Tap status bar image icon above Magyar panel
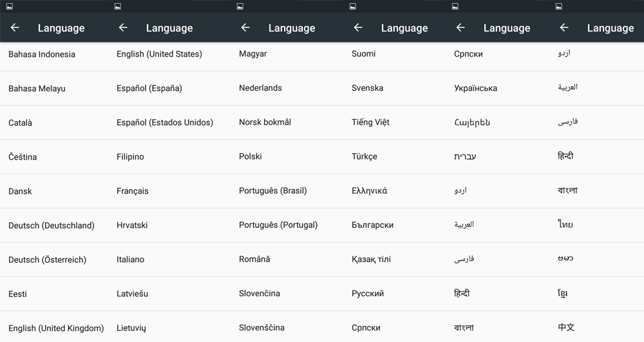644x342 pixels. click(240, 6)
